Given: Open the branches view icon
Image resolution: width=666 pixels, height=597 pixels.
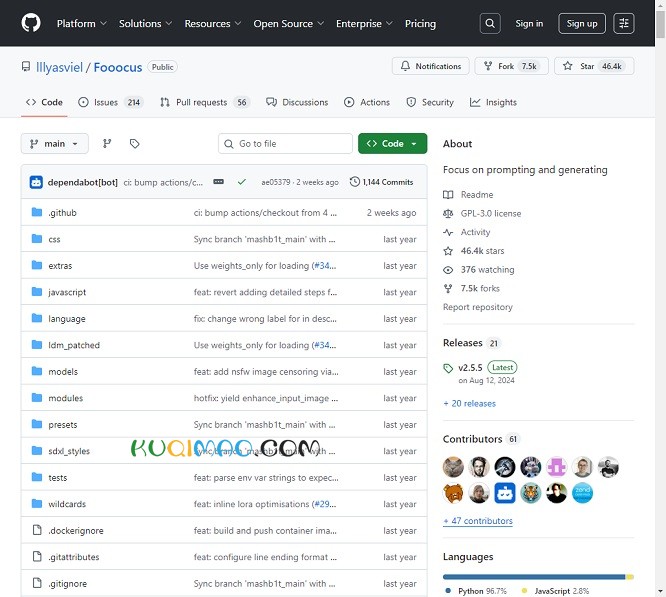Looking at the screenshot, I should pos(107,144).
